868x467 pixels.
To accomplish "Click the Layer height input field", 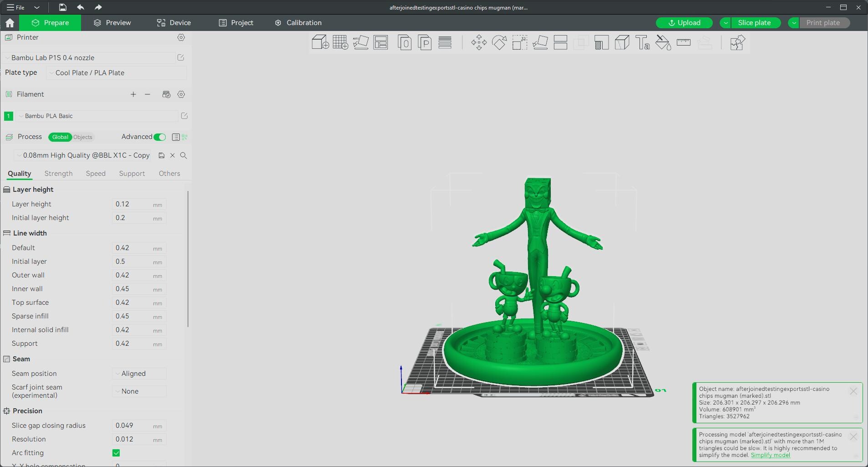I will [139, 204].
